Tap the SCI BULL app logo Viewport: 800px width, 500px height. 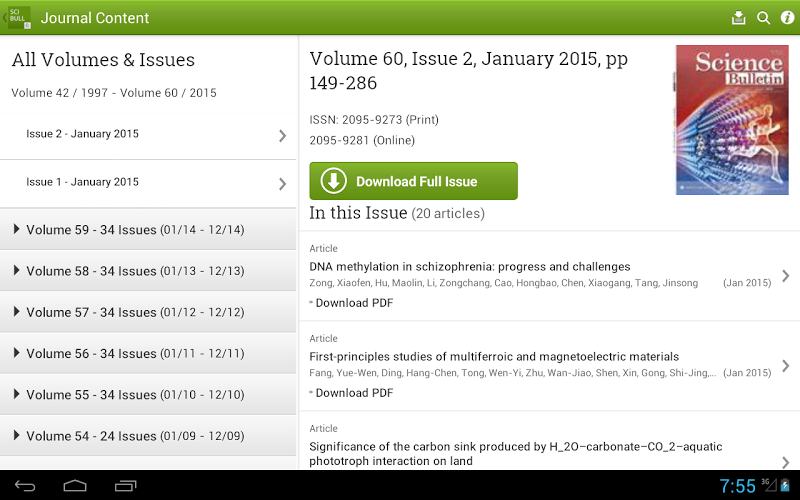click(x=19, y=18)
